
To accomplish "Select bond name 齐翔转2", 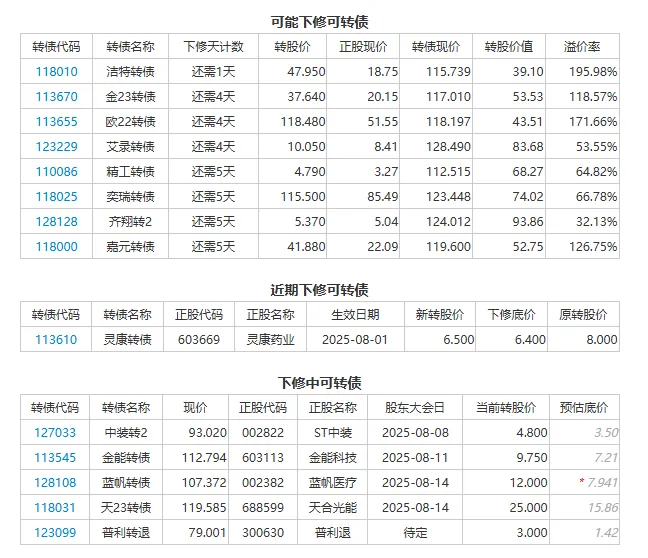I will [x=131, y=222].
